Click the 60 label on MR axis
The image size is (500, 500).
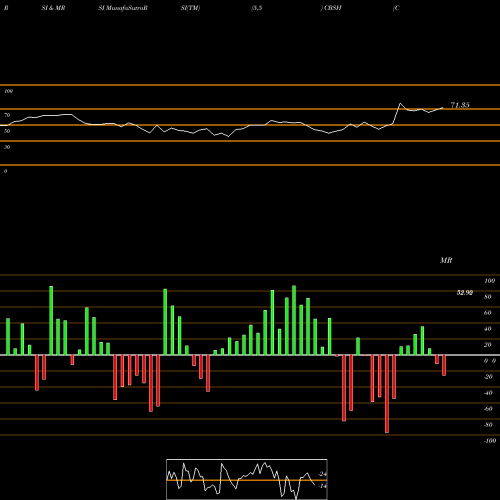[x=488, y=313]
